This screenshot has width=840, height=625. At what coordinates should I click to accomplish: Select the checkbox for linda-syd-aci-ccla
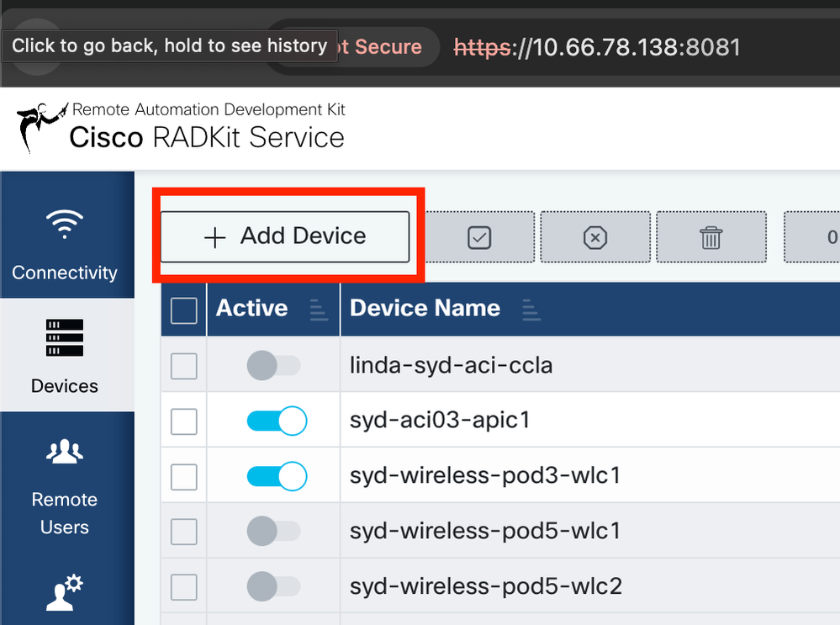[x=184, y=366]
